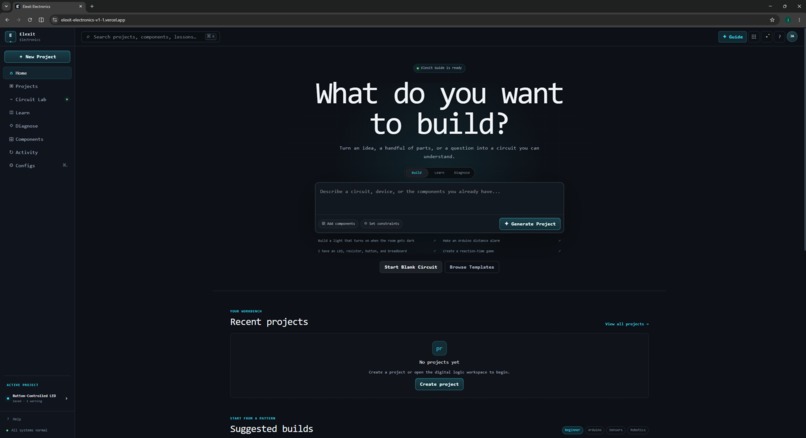Select the Arduino filter chip
This screenshot has width=806, height=438.
coord(595,430)
